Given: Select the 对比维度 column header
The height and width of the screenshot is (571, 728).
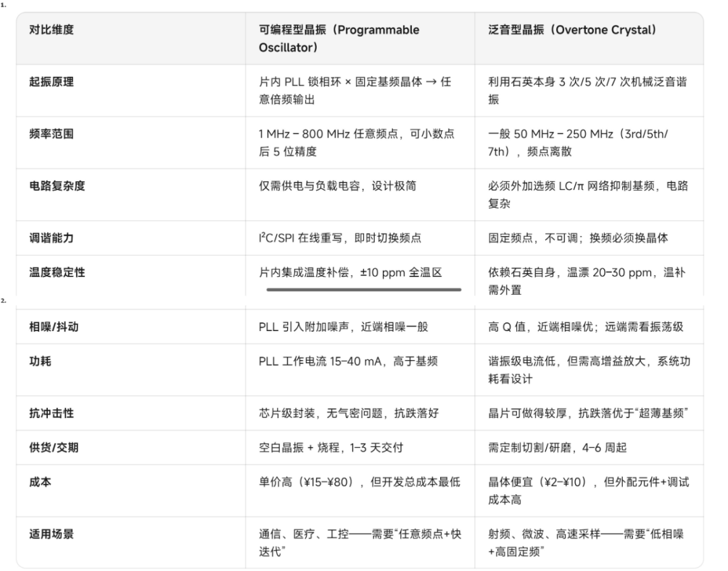Looking at the screenshot, I should (x=51, y=30).
